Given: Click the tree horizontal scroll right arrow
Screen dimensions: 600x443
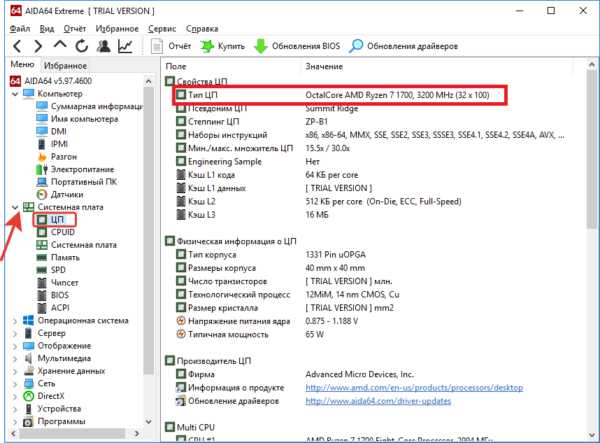Looking at the screenshot, I should point(137,433).
